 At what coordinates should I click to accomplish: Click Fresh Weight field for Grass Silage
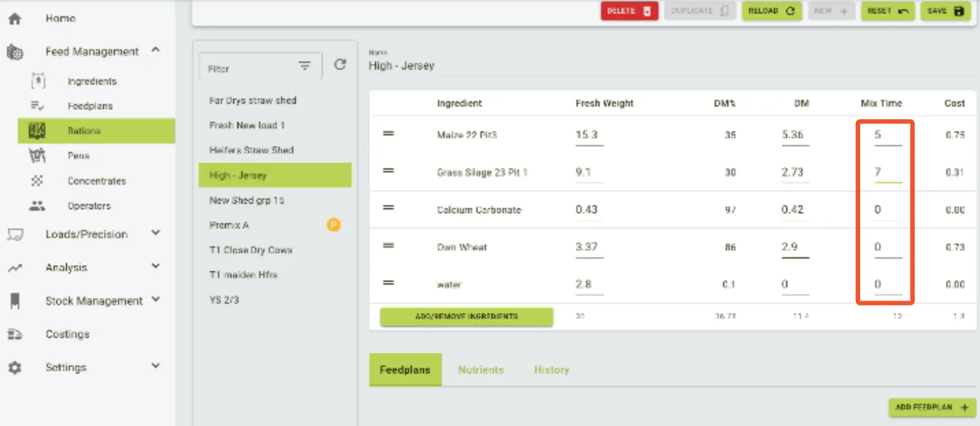(x=588, y=173)
